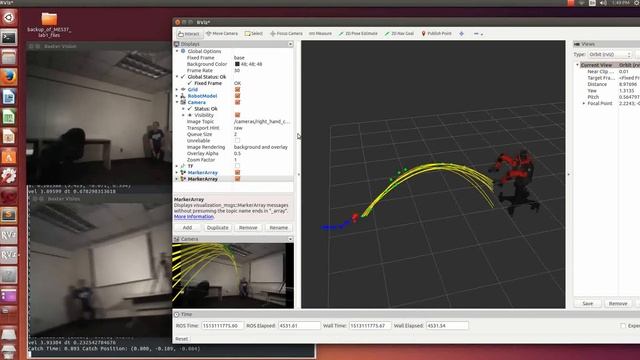Select 'background and overlay' Image Rendering value
This screenshot has width=640, height=360.
click(x=261, y=147)
